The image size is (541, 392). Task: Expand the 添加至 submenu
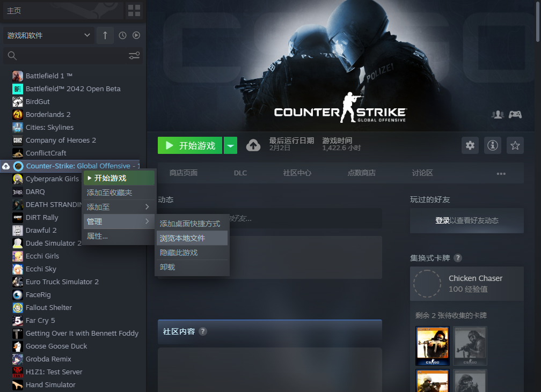[118, 207]
